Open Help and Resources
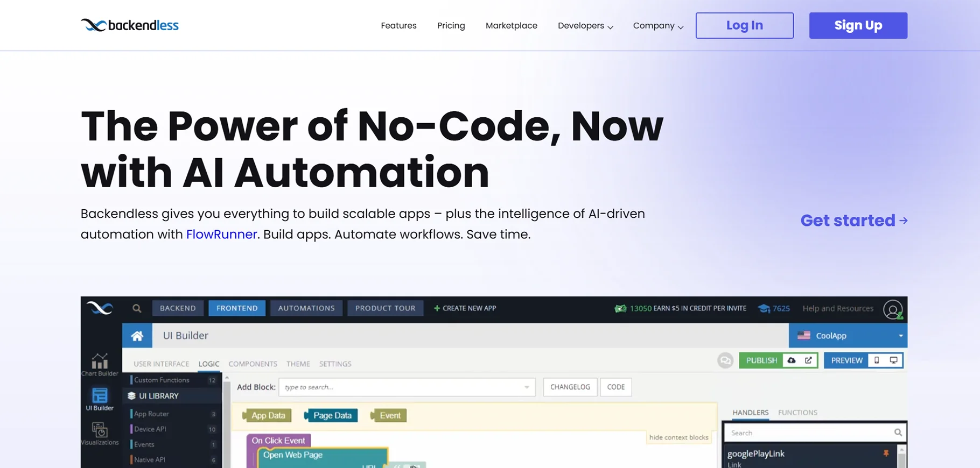The height and width of the screenshot is (468, 980). point(838,308)
